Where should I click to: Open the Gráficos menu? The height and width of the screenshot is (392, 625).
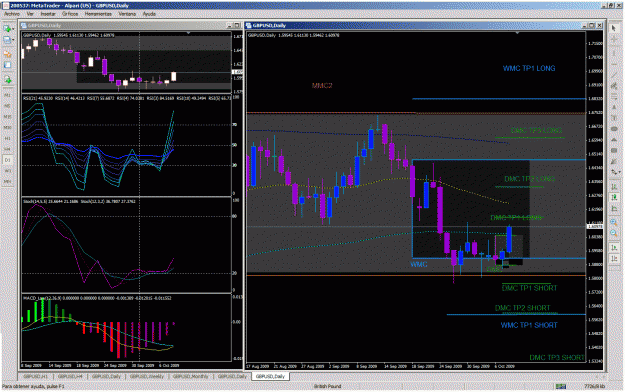pos(70,14)
